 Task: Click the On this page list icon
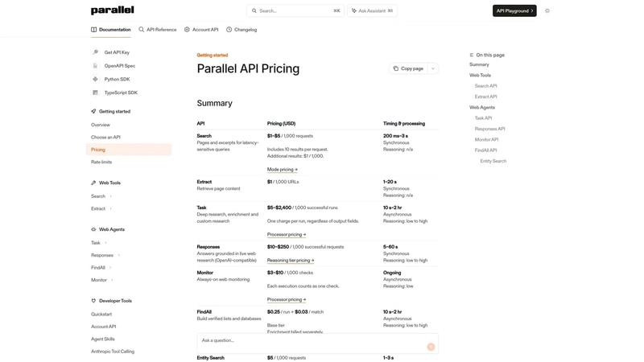(472, 55)
